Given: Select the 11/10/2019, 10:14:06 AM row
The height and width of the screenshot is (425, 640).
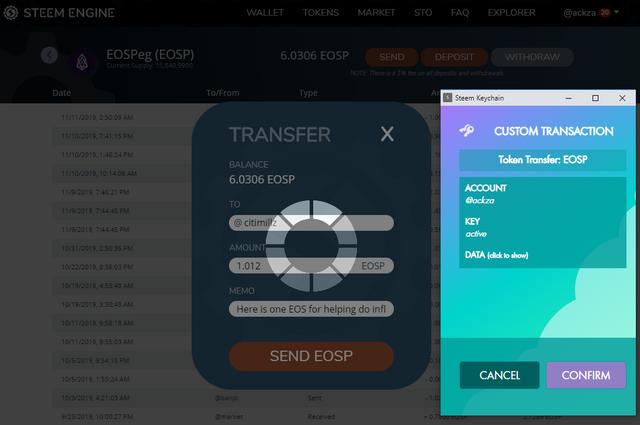Looking at the screenshot, I should point(99,174).
